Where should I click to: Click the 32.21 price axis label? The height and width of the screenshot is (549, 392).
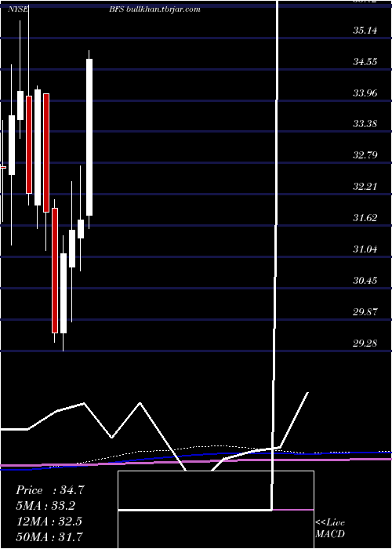(365, 187)
